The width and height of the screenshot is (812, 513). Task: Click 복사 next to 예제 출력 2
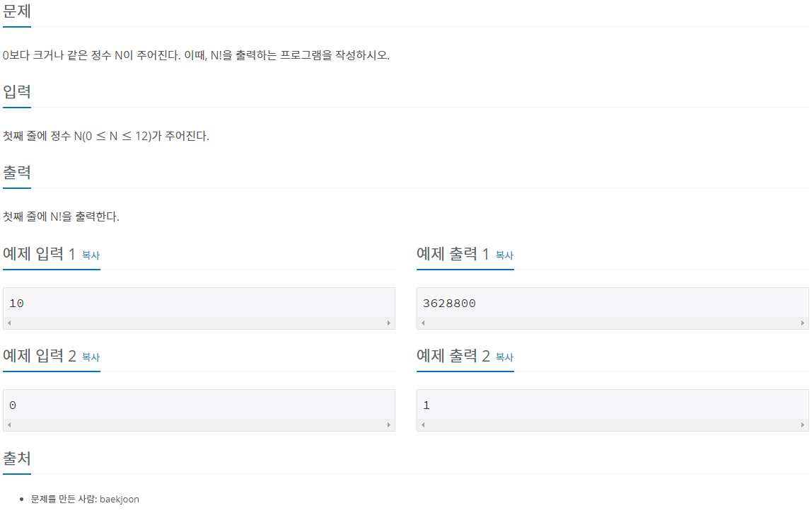coord(504,357)
